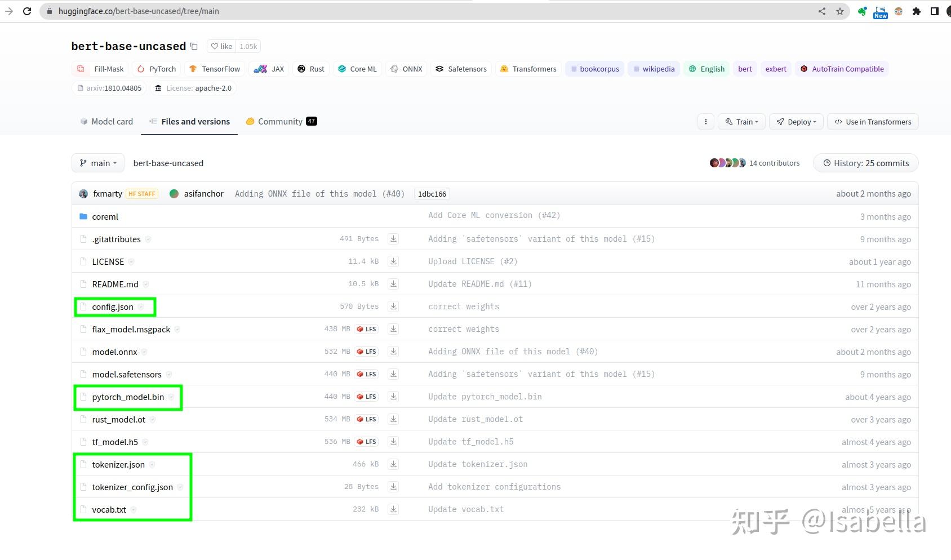Download model.onnx file

[x=393, y=352]
